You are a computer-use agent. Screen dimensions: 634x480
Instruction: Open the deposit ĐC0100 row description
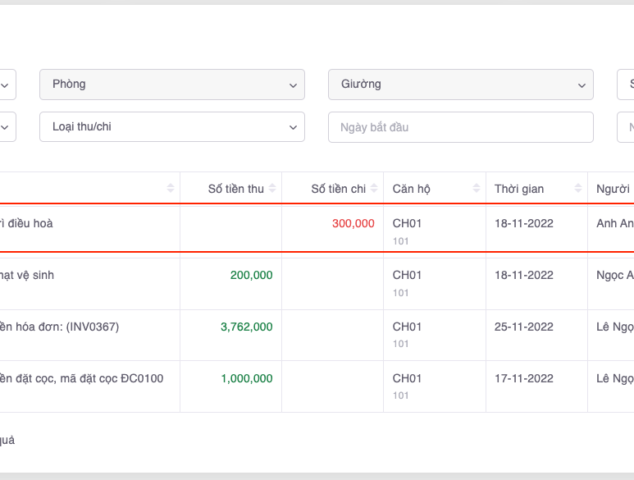pyautogui.click(x=80, y=378)
